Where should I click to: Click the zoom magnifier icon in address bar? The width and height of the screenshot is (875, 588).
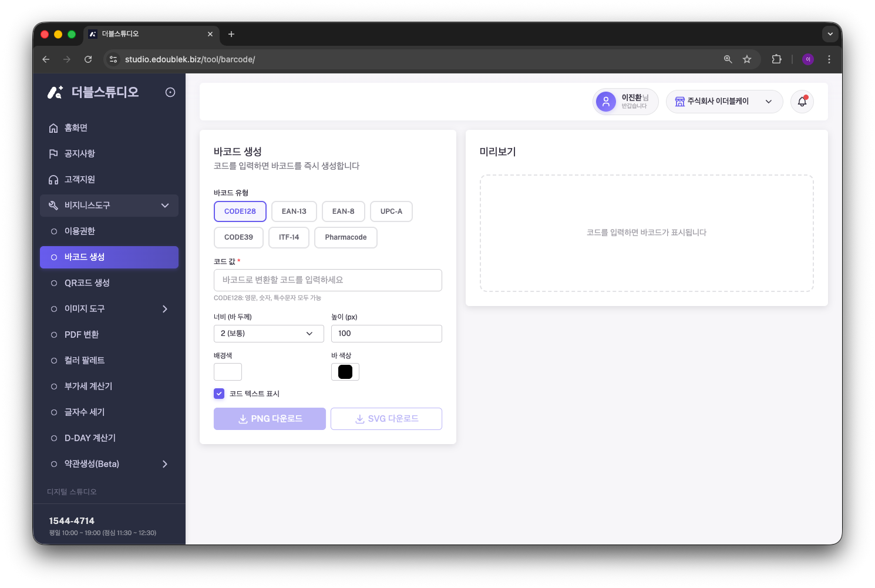728,59
